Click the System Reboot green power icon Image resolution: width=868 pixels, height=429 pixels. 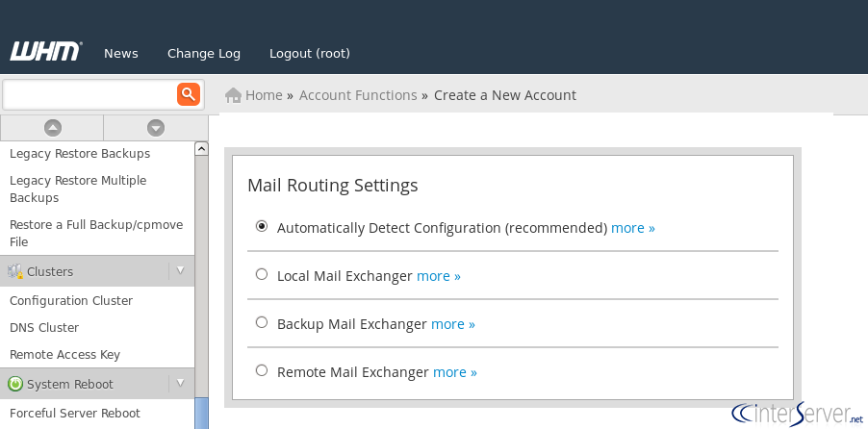click(x=15, y=384)
